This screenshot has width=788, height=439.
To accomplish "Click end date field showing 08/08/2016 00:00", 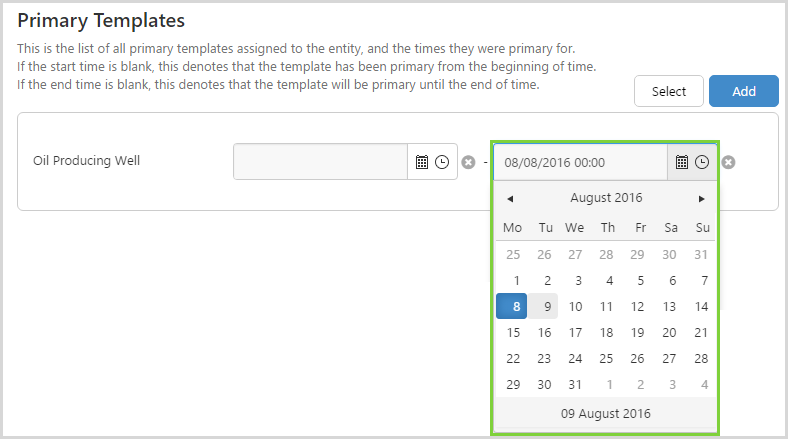I will click(580, 162).
